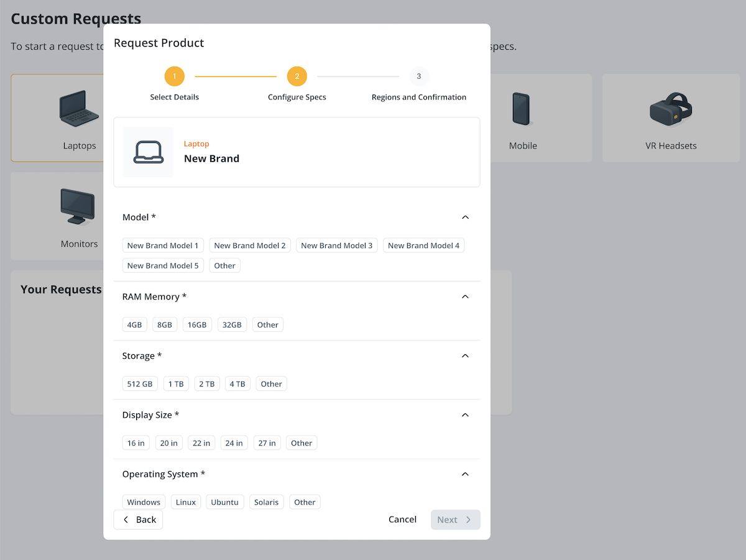Pick the Mobile phone category icon
The width and height of the screenshot is (746, 560).
[521, 109]
